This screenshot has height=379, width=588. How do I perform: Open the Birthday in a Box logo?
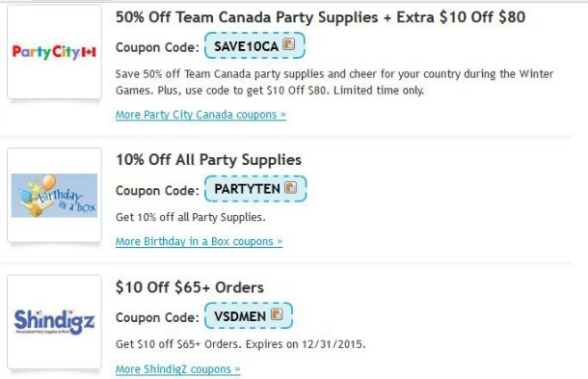(54, 195)
